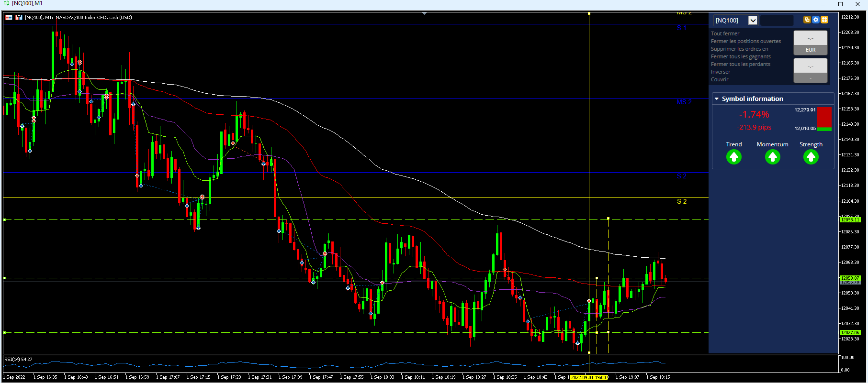868x383 pixels.
Task: Click the yellow expand panel icon
Action: (x=824, y=20)
